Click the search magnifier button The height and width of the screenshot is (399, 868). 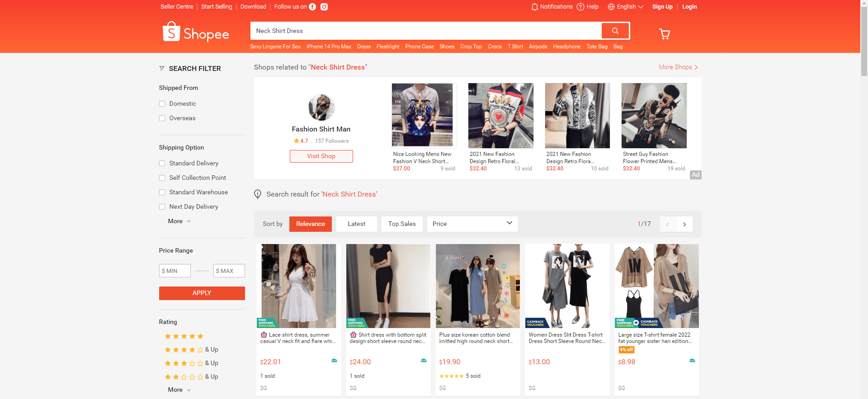pyautogui.click(x=615, y=31)
